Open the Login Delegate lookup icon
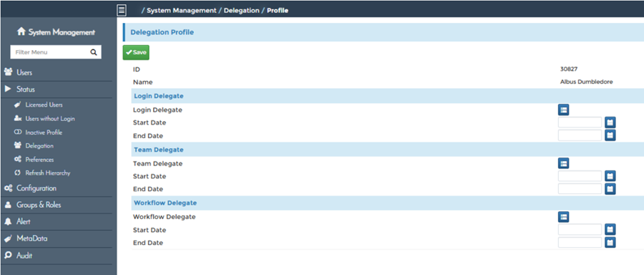Screen dimensions: 644x275 tap(564, 110)
